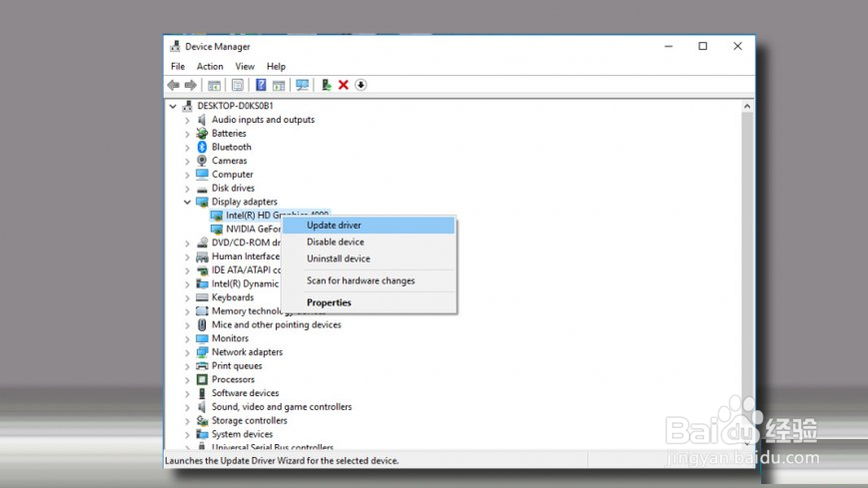The height and width of the screenshot is (488, 868).
Task: Click the Keyboards icon
Action: click(202, 297)
